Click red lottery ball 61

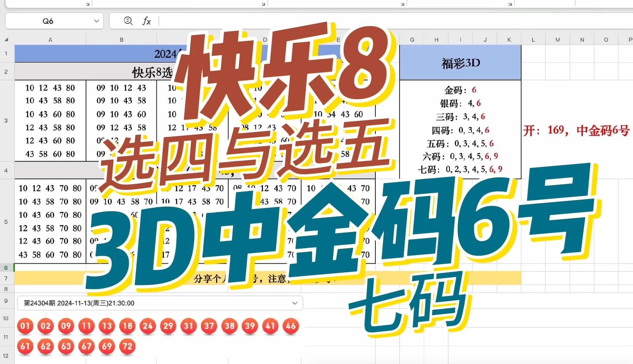point(25,346)
